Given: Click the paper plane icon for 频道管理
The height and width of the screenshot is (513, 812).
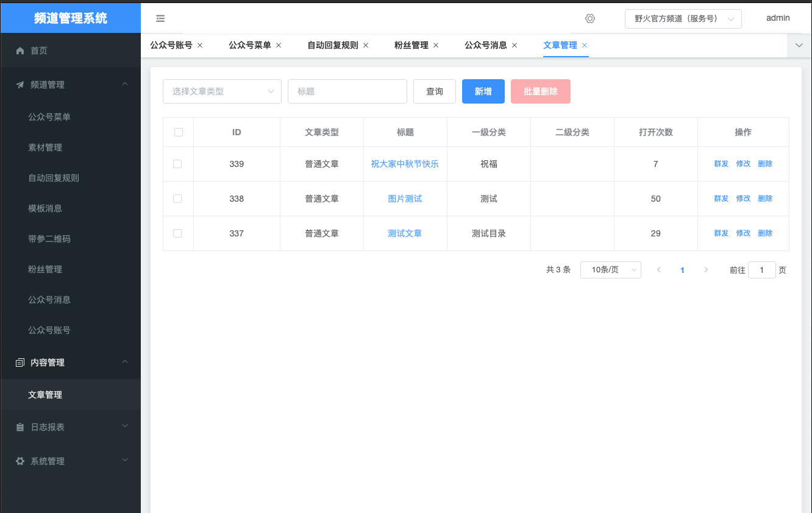Looking at the screenshot, I should (20, 85).
